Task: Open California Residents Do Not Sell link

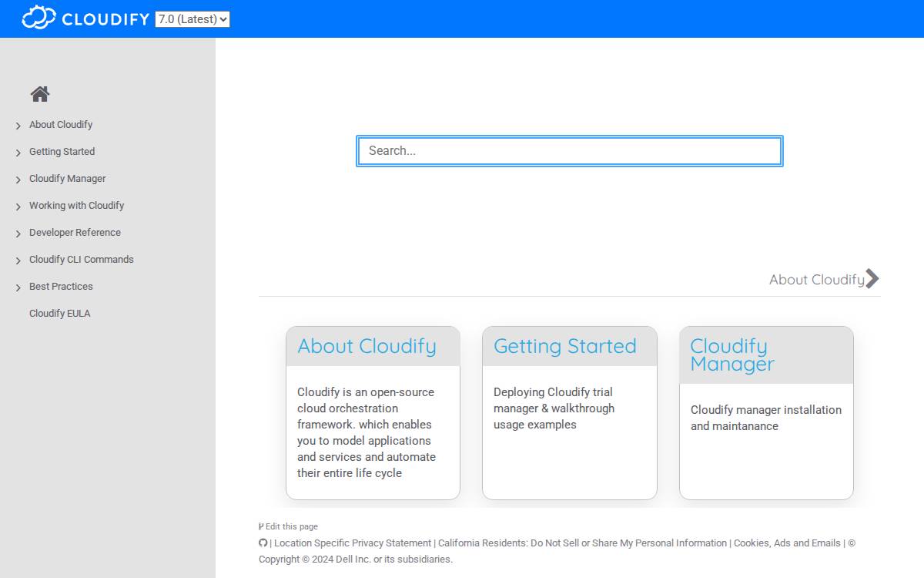Action: (x=582, y=543)
